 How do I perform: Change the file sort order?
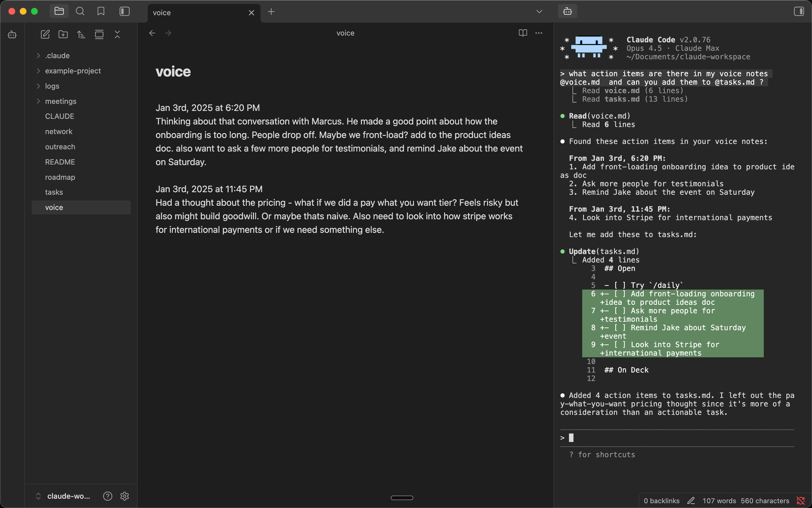[81, 34]
